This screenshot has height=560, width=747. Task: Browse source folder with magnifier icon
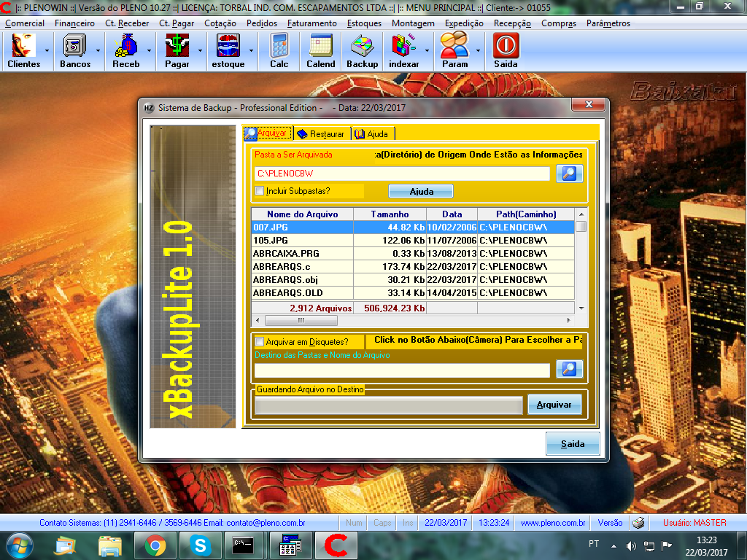pyautogui.click(x=569, y=174)
